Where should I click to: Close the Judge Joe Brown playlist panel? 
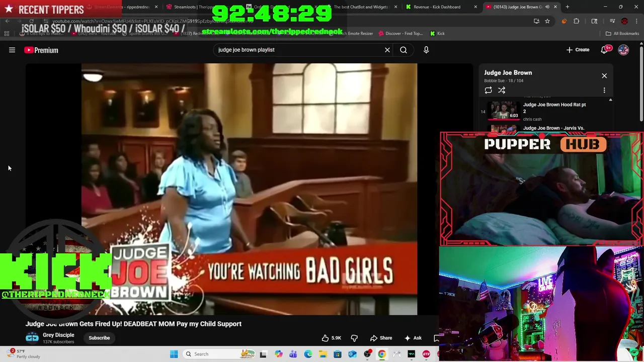pyautogui.click(x=604, y=76)
